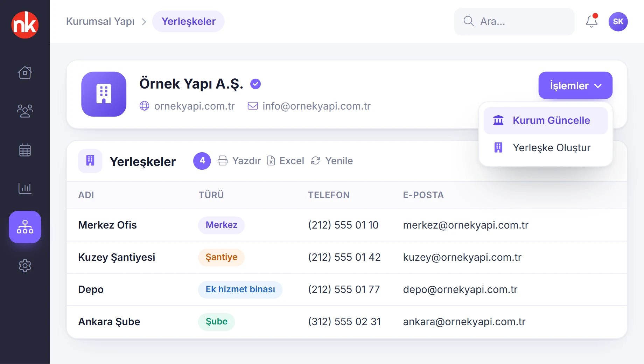Click the Yazdır button label
Viewport: 644px width, 364px height.
coord(246,161)
